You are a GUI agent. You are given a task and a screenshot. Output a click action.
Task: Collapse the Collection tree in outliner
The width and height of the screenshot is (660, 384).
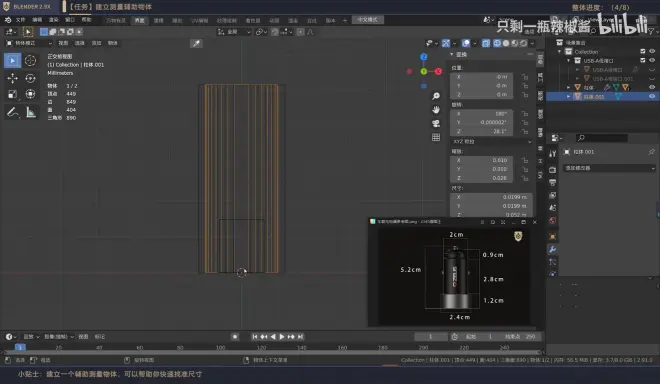[560, 51]
